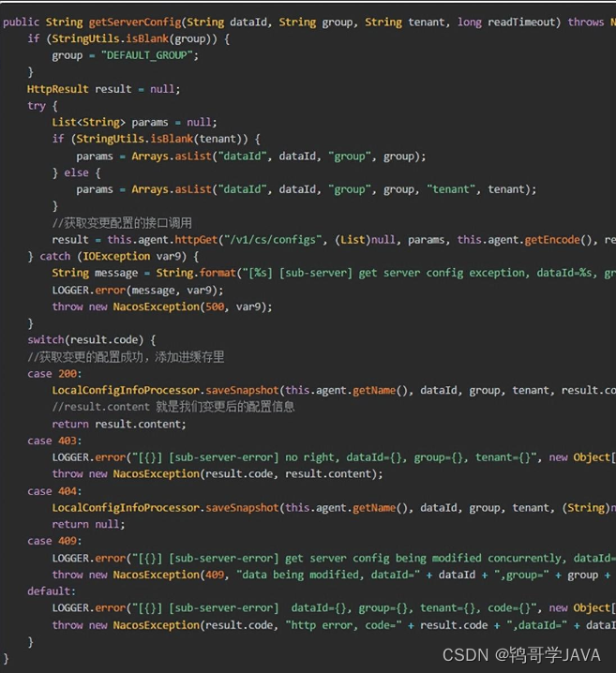Click the 'no right' log message text

pos(309,457)
